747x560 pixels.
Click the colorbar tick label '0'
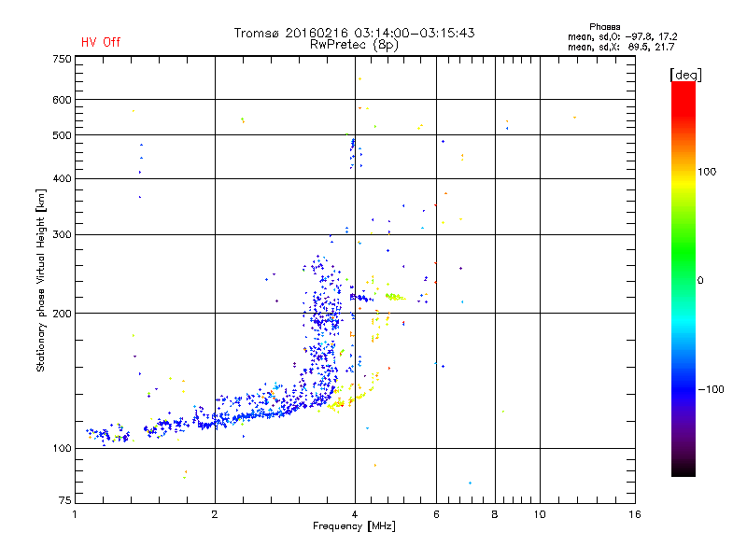700,281
